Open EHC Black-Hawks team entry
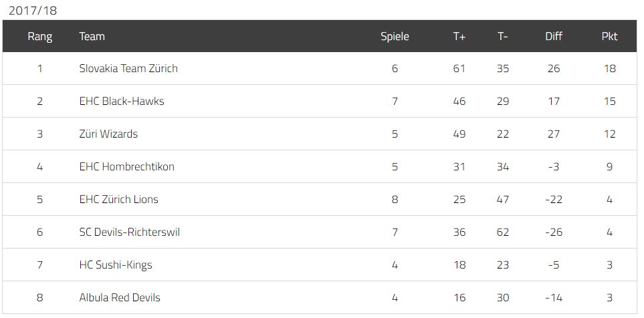Screen dimensions: 644x318 (122, 101)
